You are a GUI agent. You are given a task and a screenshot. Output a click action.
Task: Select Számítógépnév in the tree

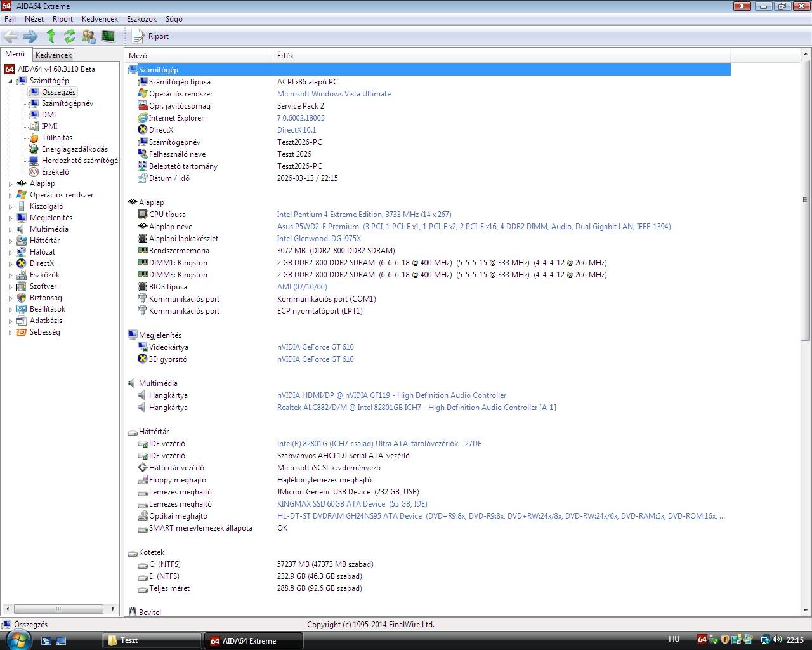tap(67, 103)
